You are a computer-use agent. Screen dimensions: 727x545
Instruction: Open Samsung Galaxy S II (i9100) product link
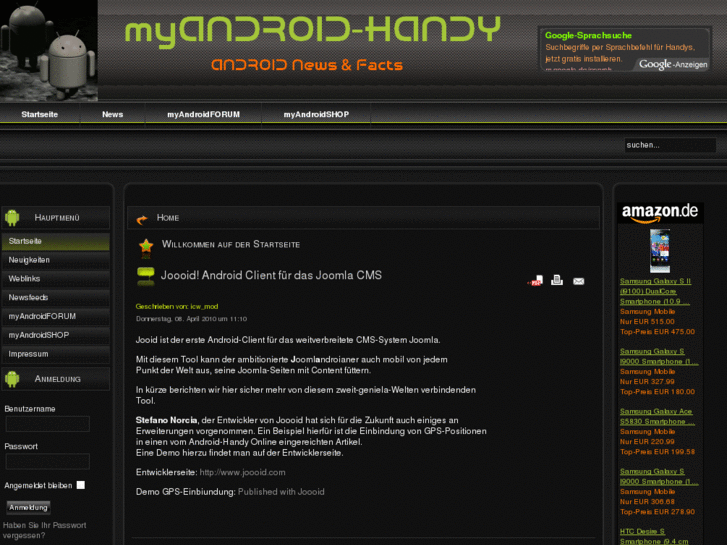pos(655,291)
